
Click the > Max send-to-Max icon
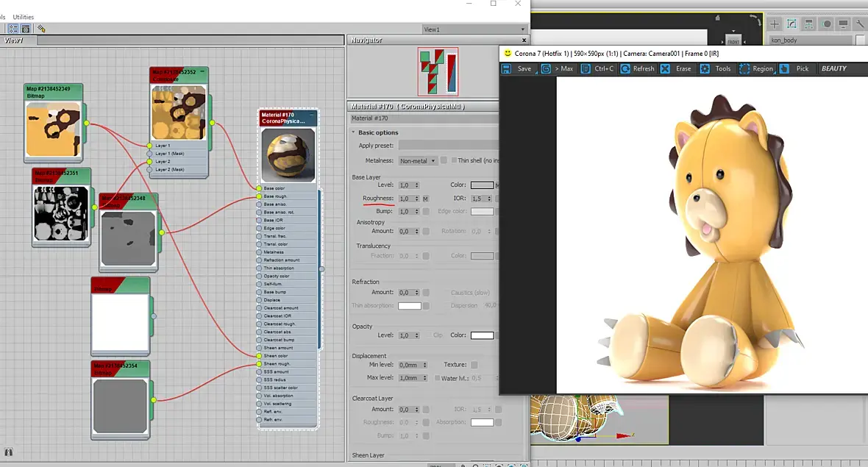(x=546, y=68)
